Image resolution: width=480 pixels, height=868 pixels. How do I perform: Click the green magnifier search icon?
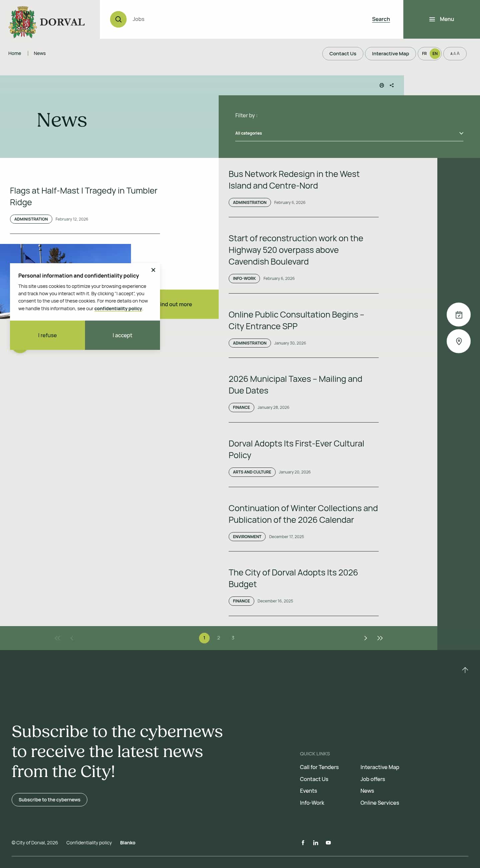(118, 19)
